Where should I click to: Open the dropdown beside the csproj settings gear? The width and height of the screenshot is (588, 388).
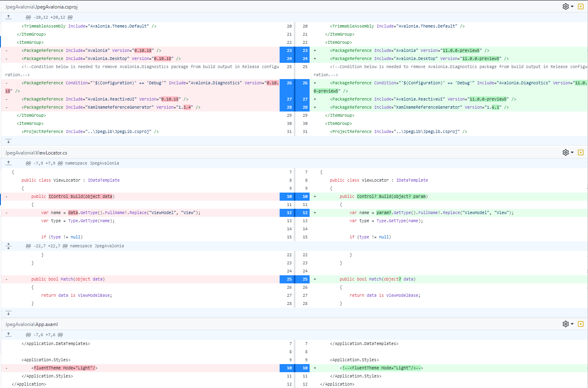coord(572,6)
